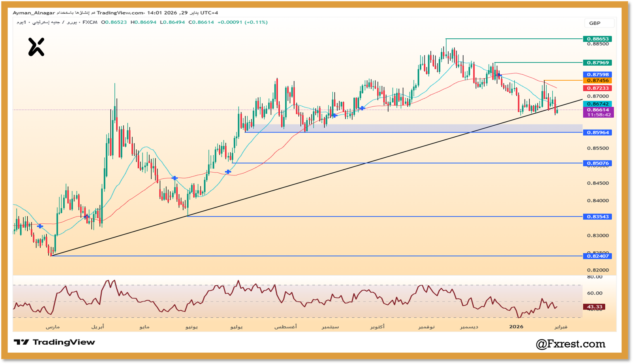Select the 0.83543 blue level label
Viewport: 633px width, 364px height.
click(x=597, y=217)
